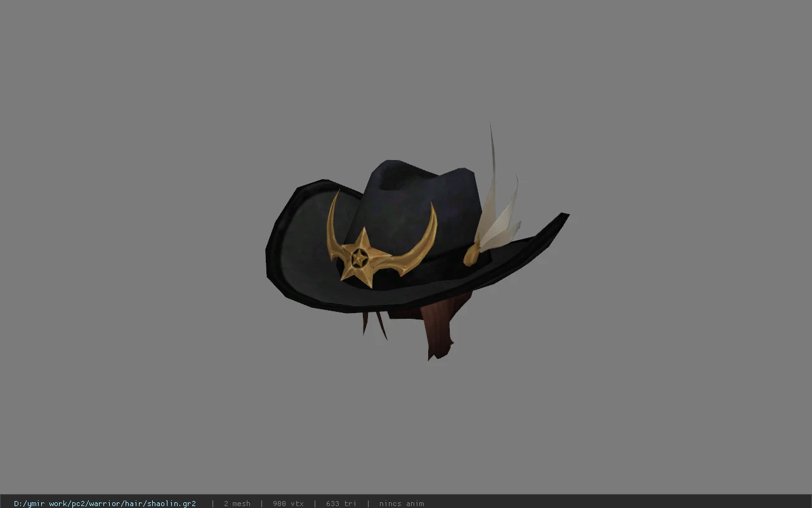The height and width of the screenshot is (508, 812).
Task: Click the gold feather clasp ornament
Action: click(473, 255)
